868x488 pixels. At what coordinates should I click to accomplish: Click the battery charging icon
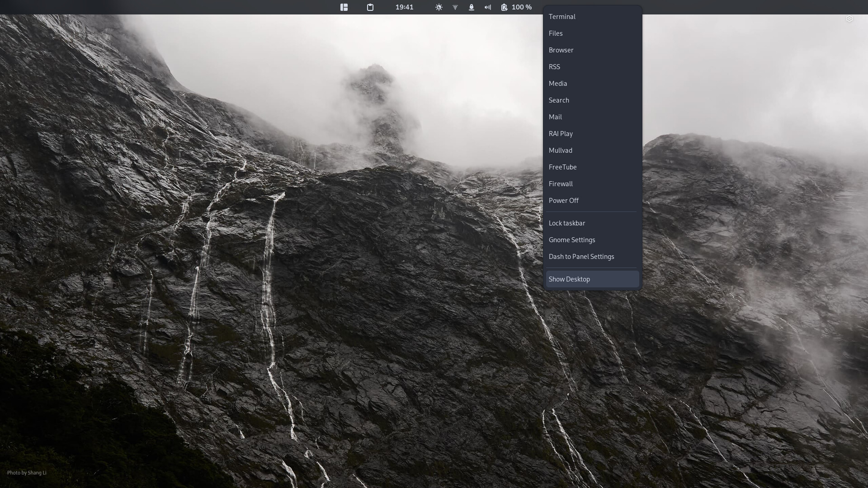[504, 7]
